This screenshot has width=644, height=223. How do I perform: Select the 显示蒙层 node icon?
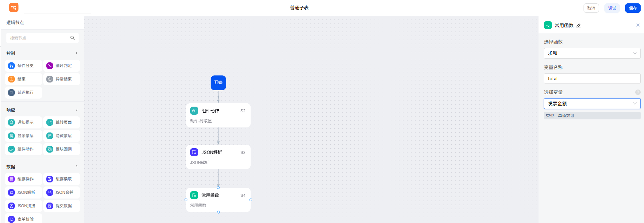click(x=11, y=136)
